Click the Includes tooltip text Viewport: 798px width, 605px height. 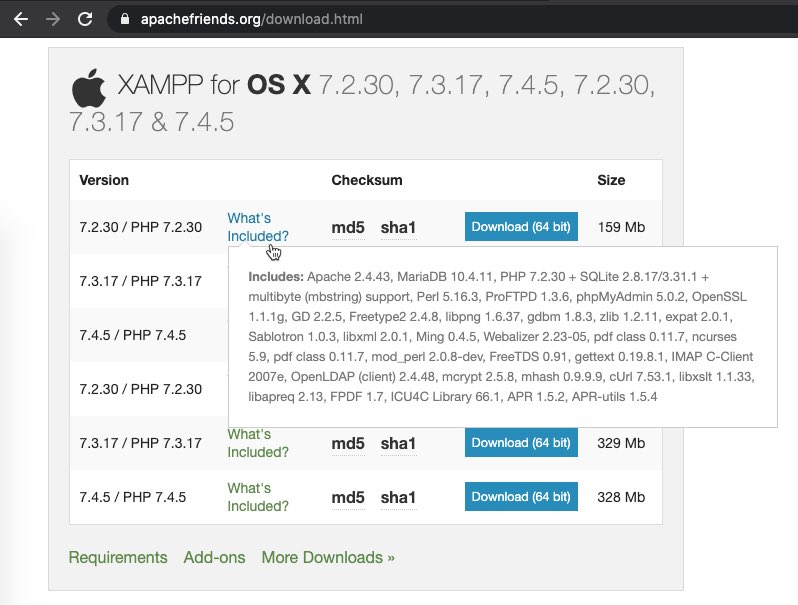tap(501, 337)
